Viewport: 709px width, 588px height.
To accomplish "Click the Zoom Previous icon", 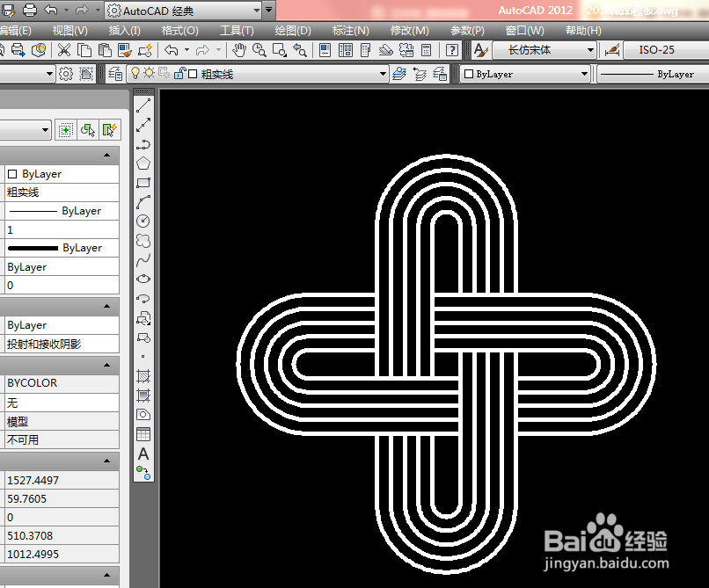I will click(x=300, y=50).
